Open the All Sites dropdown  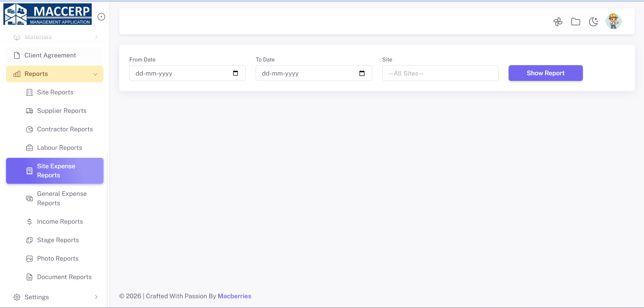coord(440,73)
